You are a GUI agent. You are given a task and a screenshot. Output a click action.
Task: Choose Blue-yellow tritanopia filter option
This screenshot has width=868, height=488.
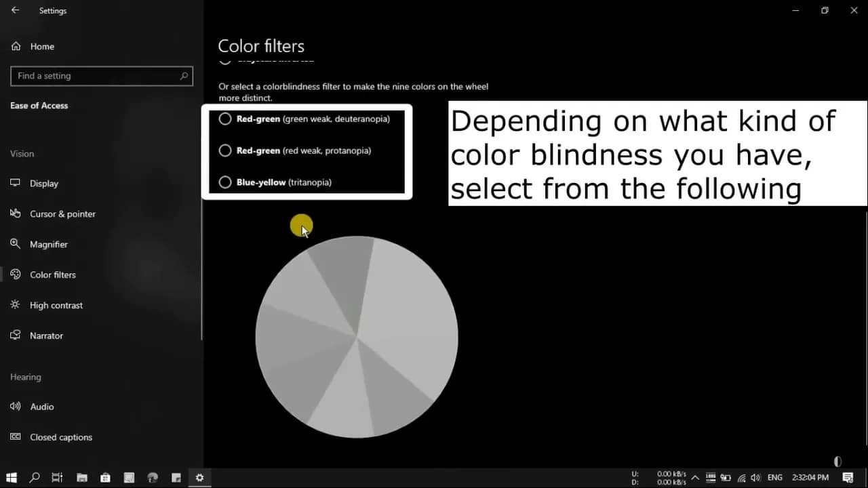(225, 182)
